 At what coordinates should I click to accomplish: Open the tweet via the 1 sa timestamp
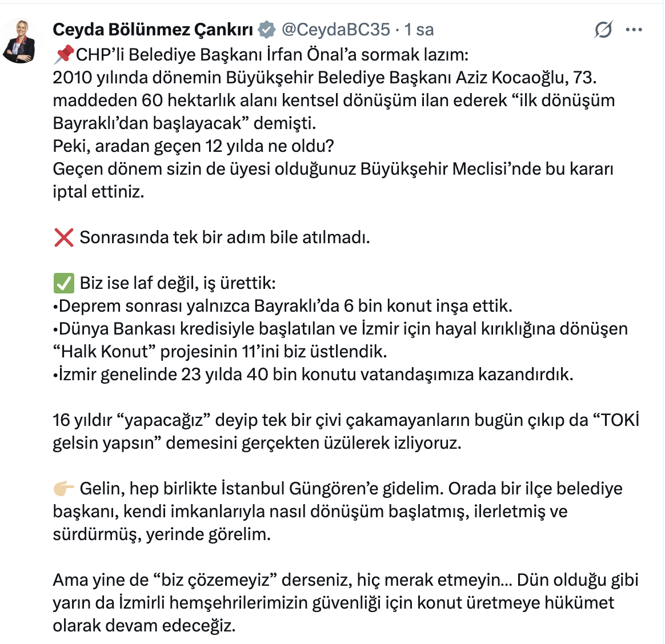[x=419, y=29]
